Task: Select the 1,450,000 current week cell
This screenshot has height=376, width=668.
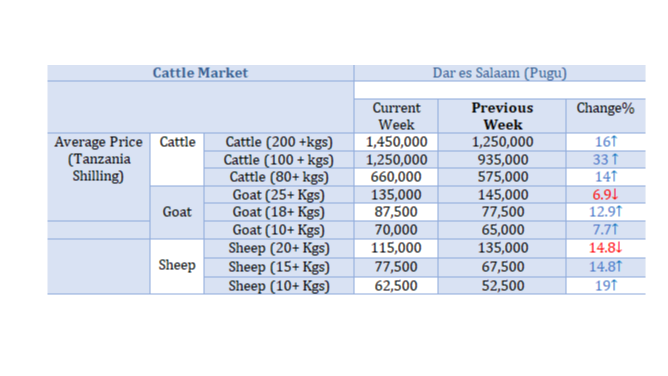Action: tap(396, 142)
